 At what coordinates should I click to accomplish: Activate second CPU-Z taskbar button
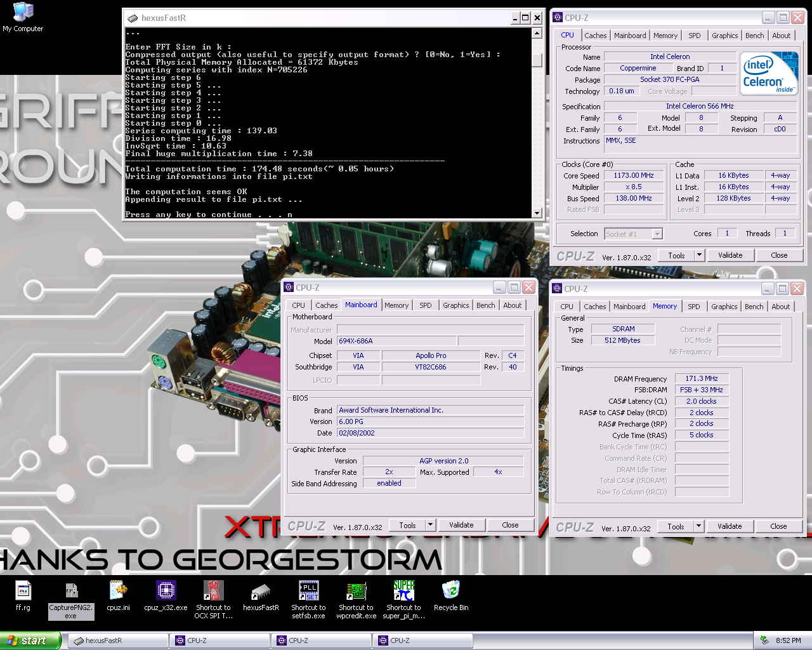point(321,640)
